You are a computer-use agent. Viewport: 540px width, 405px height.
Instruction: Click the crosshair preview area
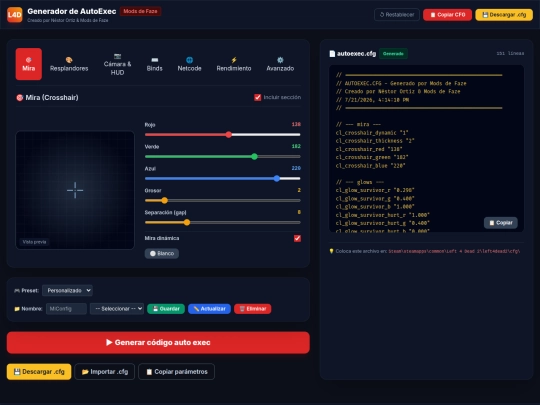point(75,190)
